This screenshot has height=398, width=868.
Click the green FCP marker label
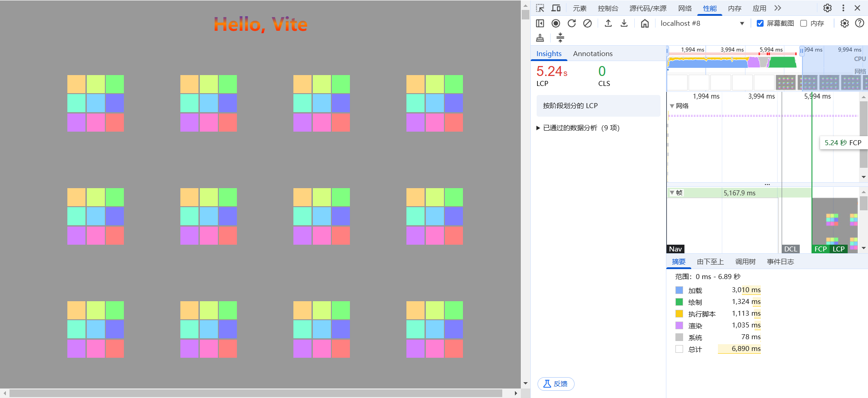pos(821,249)
